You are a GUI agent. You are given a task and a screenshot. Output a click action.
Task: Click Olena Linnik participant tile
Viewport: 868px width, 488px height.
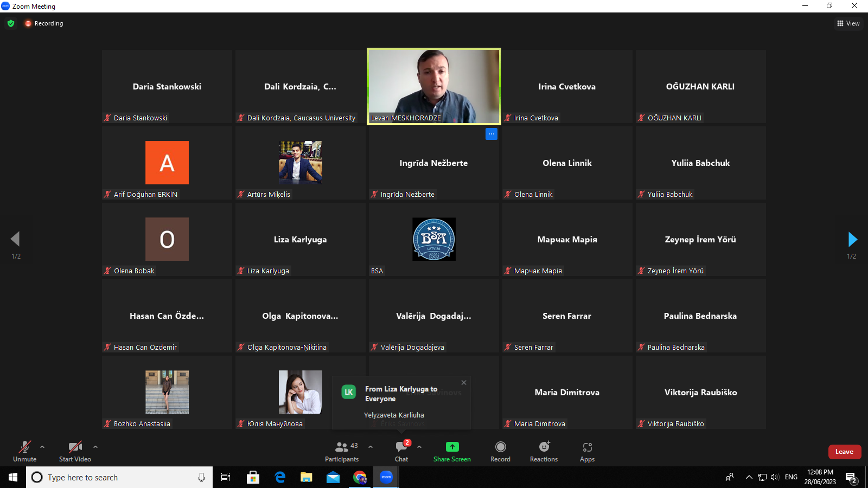(x=567, y=163)
